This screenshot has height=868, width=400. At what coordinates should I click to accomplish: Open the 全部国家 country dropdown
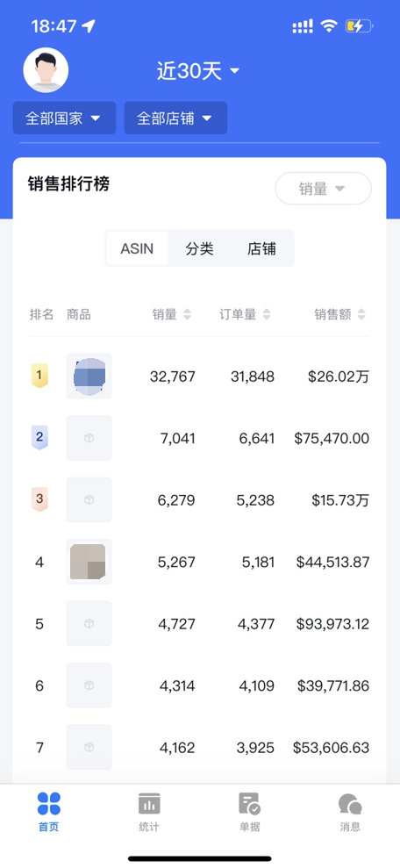pos(64,118)
